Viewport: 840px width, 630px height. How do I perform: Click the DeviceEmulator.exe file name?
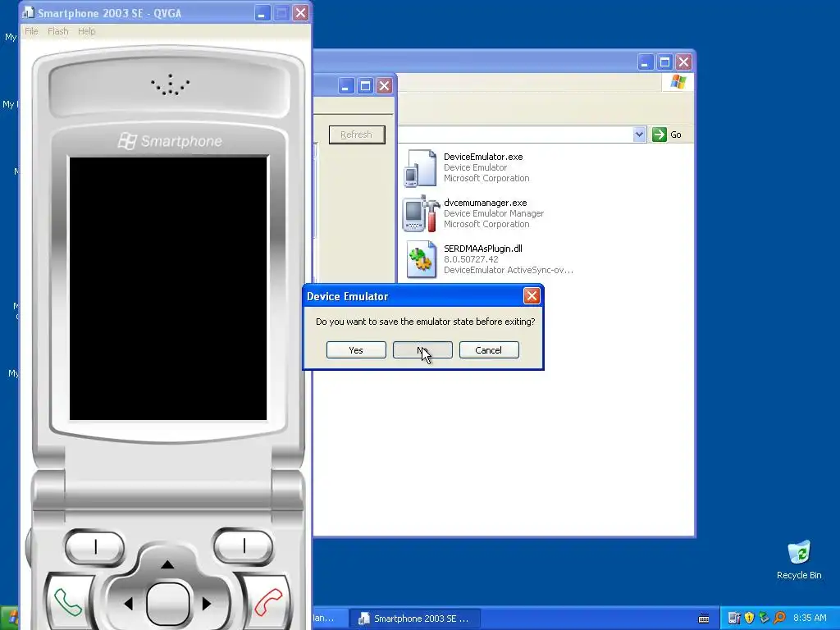483,157
